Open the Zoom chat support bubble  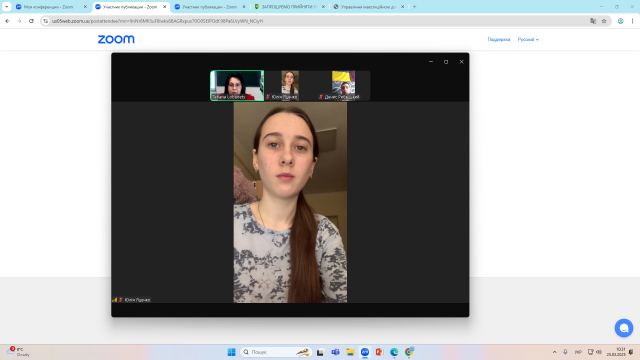pyautogui.click(x=624, y=328)
